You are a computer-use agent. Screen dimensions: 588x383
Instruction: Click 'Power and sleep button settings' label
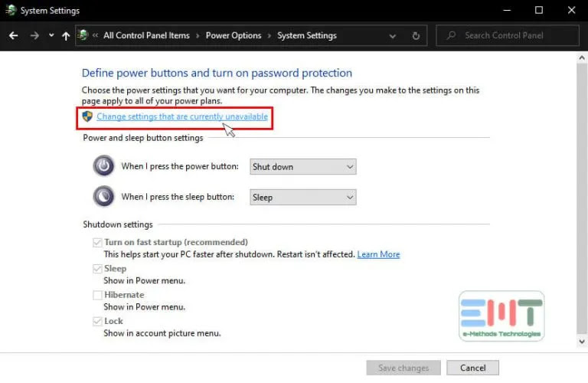click(x=143, y=138)
